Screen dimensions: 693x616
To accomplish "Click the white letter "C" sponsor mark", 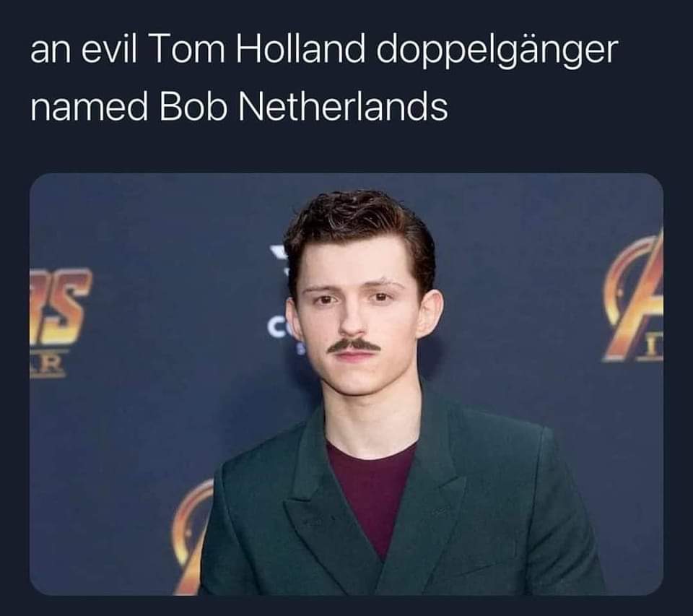I will tap(275, 328).
